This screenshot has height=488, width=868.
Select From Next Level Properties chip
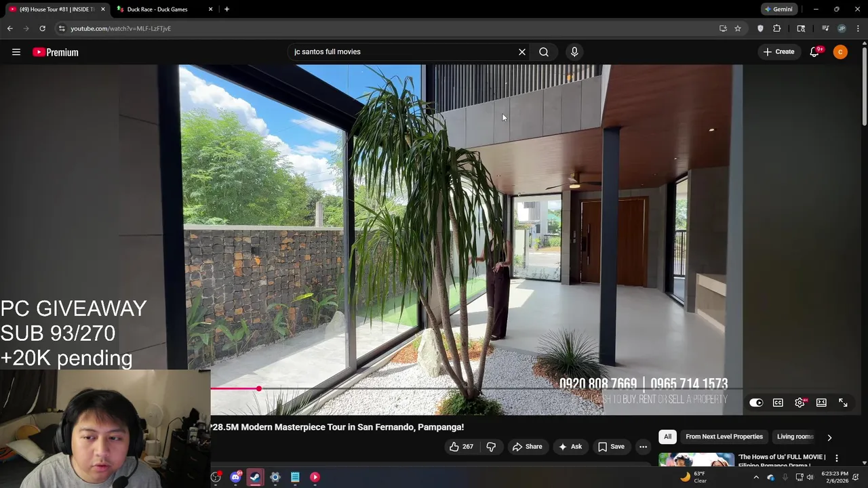click(x=724, y=436)
